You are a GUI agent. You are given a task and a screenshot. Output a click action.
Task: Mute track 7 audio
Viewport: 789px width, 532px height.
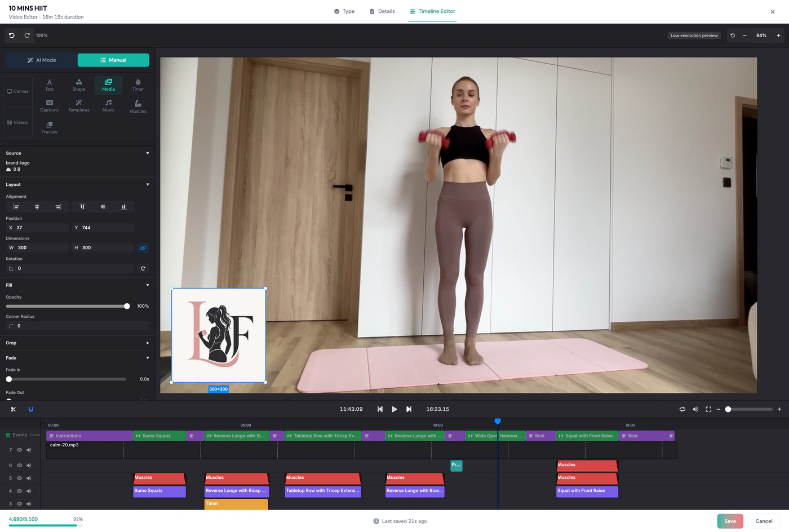pos(29,450)
